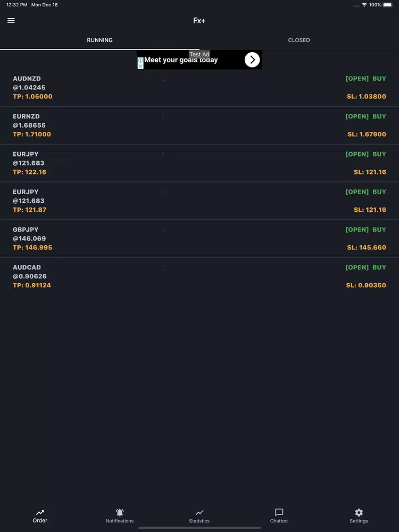The height and width of the screenshot is (532, 399).
Task: Select EURJPY order with TP 121.87
Action: point(199,201)
